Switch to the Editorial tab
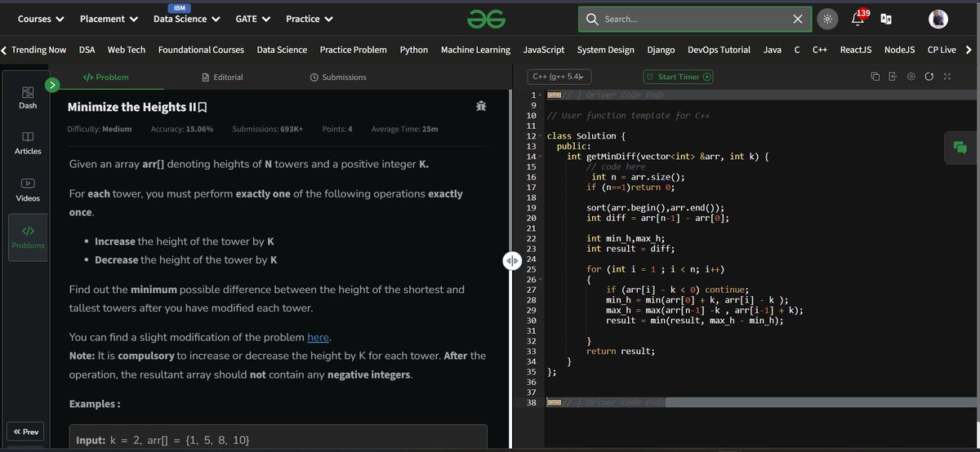The width and height of the screenshot is (980, 452). [222, 77]
